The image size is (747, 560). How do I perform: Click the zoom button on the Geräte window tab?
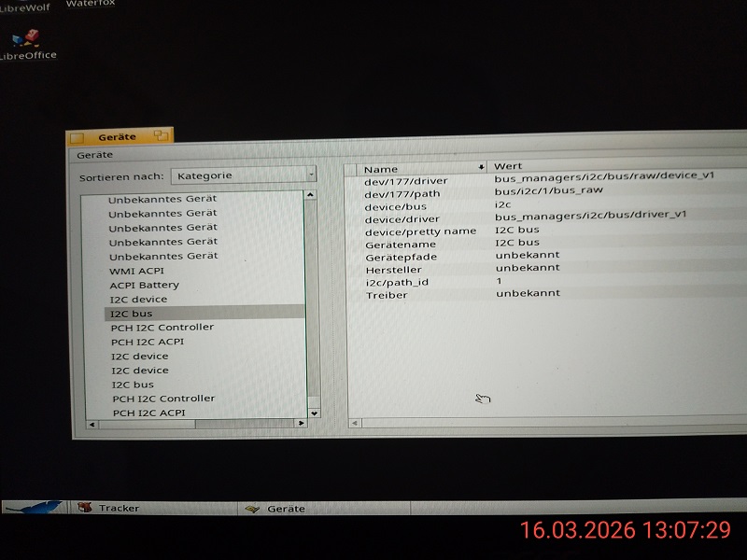coord(160,135)
